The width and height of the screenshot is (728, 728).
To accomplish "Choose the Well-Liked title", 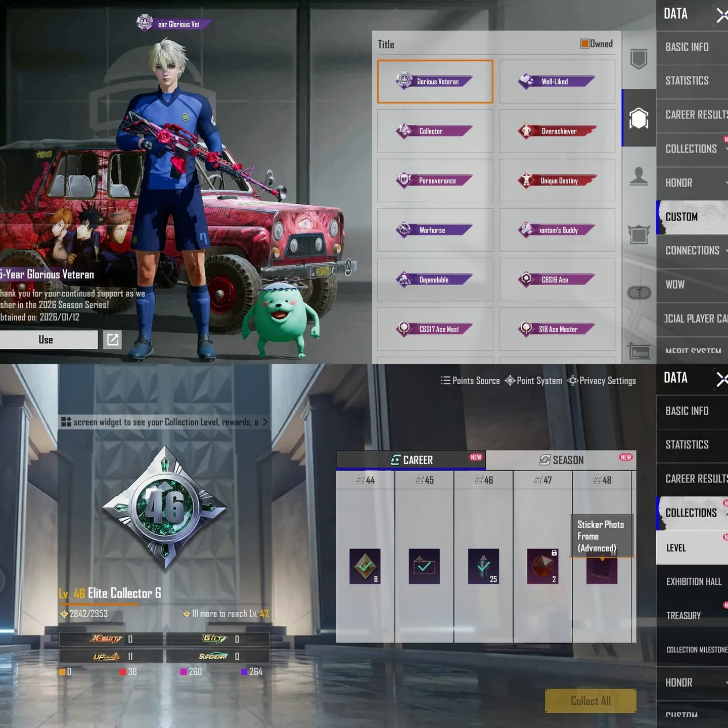I will click(557, 81).
